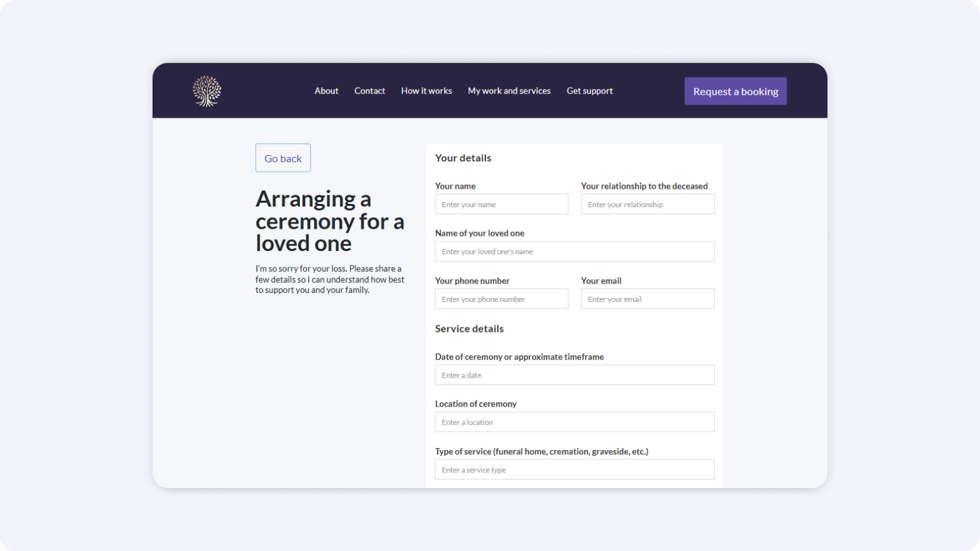This screenshot has height=551, width=980.
Task: Select the date of ceremony field
Action: point(575,375)
